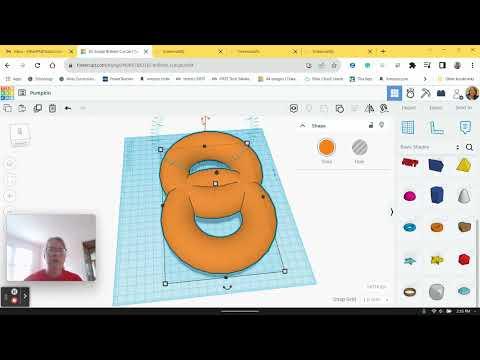Click the Copy tool icon
Screen dimensions: 480x360
click(x=7, y=108)
